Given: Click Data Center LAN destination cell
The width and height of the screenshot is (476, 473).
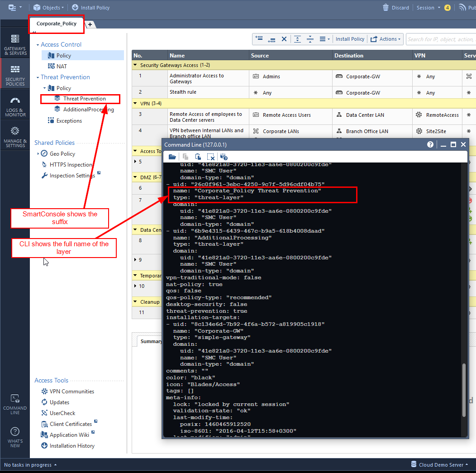Looking at the screenshot, I should pos(372,117).
